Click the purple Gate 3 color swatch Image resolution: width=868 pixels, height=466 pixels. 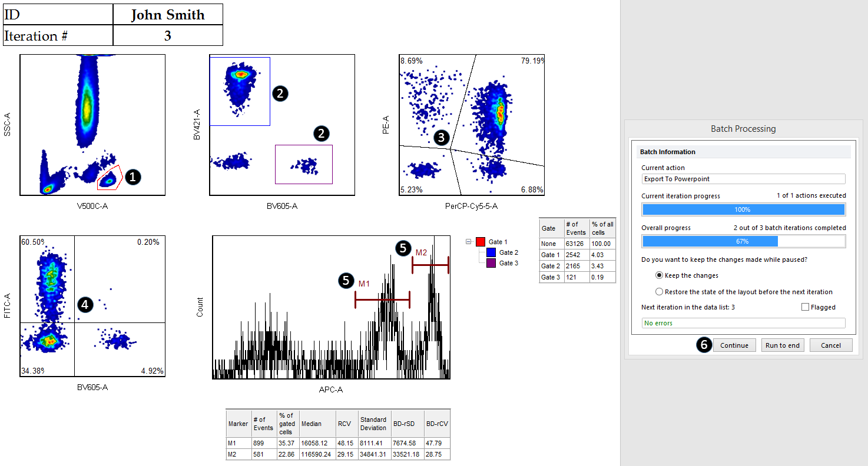tap(491, 263)
